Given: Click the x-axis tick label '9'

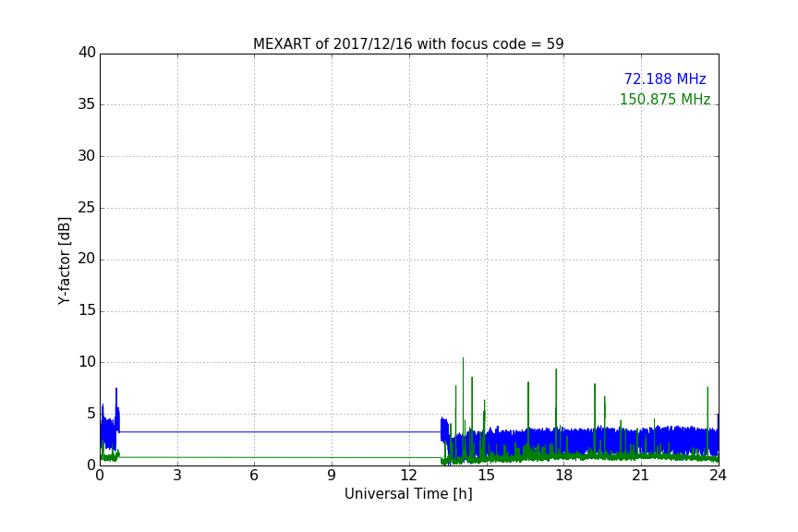Looking at the screenshot, I should [x=332, y=476].
